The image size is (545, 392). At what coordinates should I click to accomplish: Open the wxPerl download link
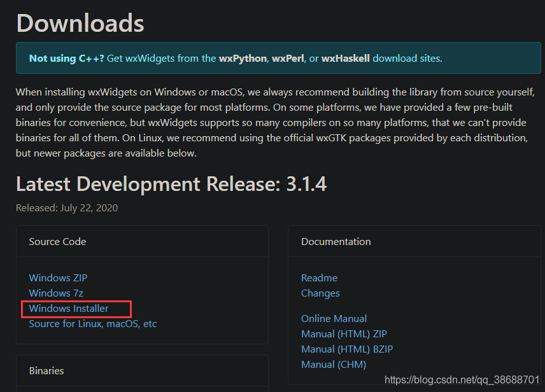click(288, 59)
